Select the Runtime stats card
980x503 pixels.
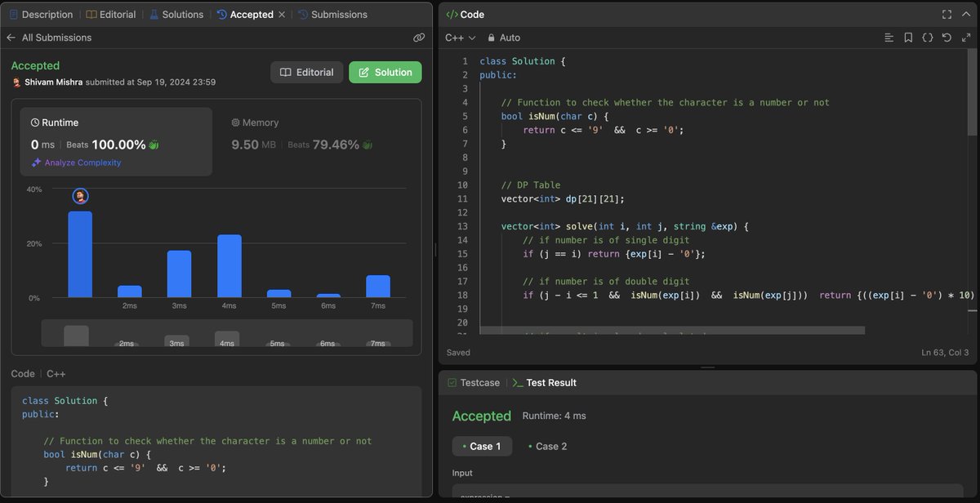(116, 142)
